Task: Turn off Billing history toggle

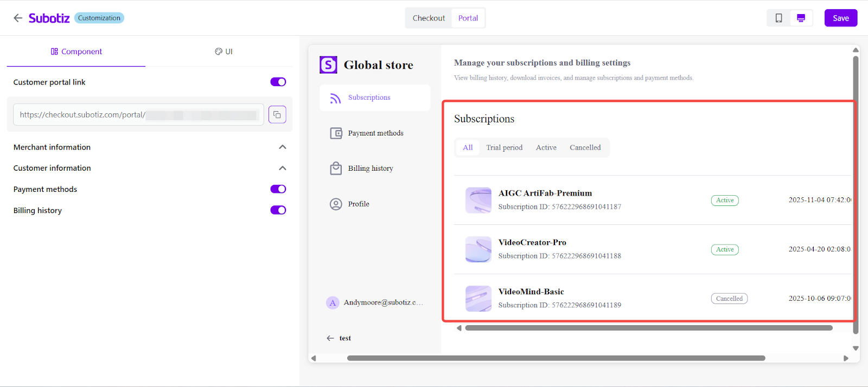Action: (278, 210)
